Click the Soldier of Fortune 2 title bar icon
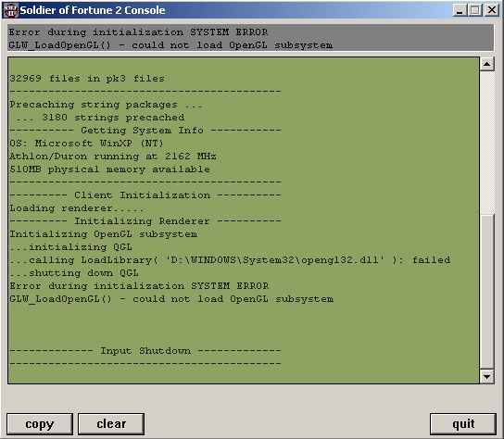The width and height of the screenshot is (504, 439). (10, 10)
